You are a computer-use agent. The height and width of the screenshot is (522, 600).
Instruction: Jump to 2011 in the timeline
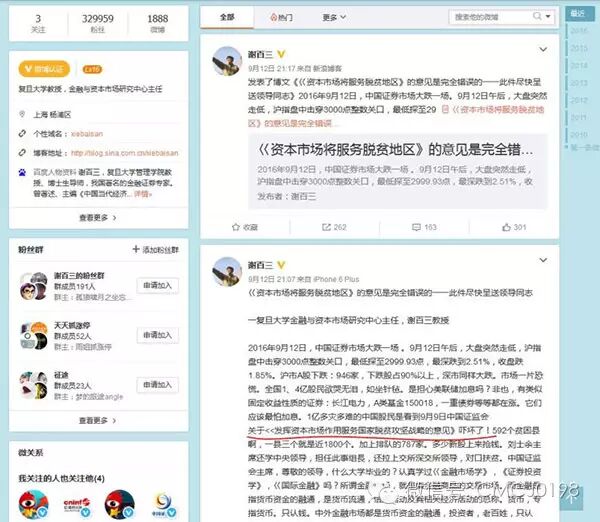(x=579, y=117)
